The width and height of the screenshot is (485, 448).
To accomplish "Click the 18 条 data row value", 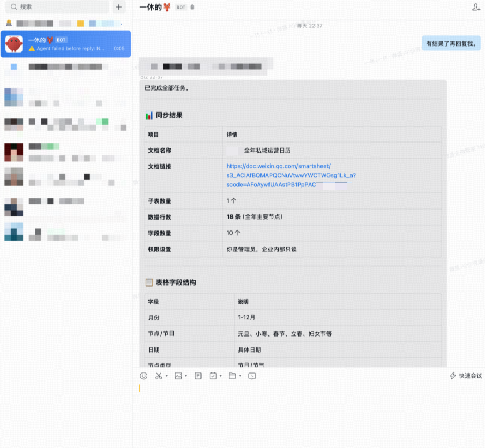I will [x=254, y=217].
